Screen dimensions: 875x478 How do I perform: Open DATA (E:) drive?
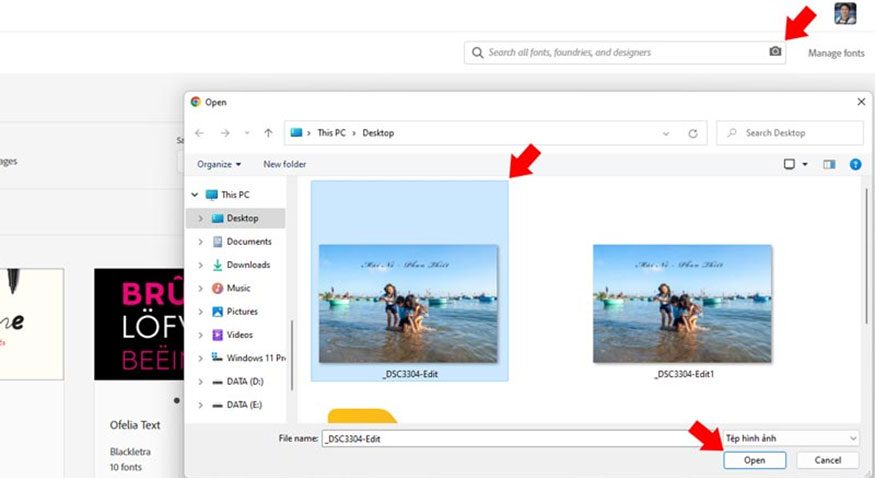tap(244, 405)
